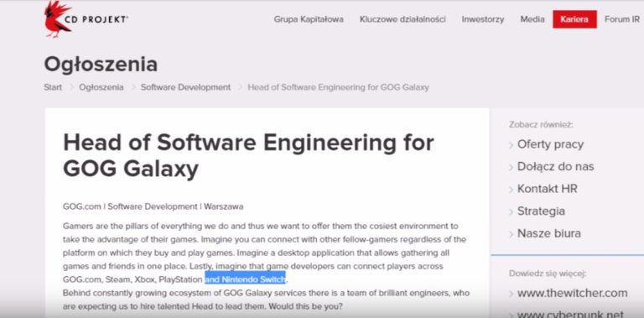The width and height of the screenshot is (644, 318).
Task: Click the chevron beside Strategia
Action: click(x=512, y=212)
